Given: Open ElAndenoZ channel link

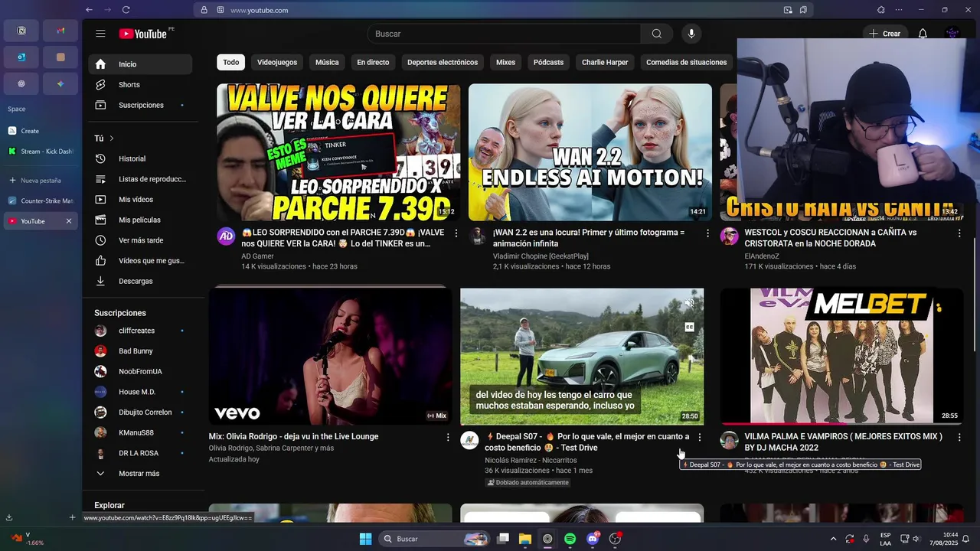Looking at the screenshot, I should 762,256.
